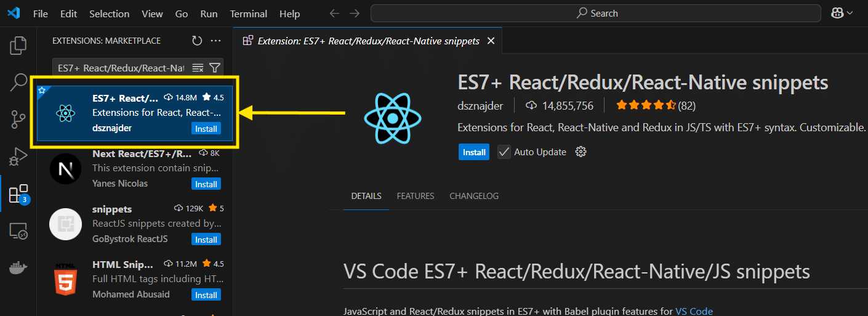This screenshot has height=316, width=868.
Task: Select the Extension: ES7+ editor tab
Action: coord(368,41)
